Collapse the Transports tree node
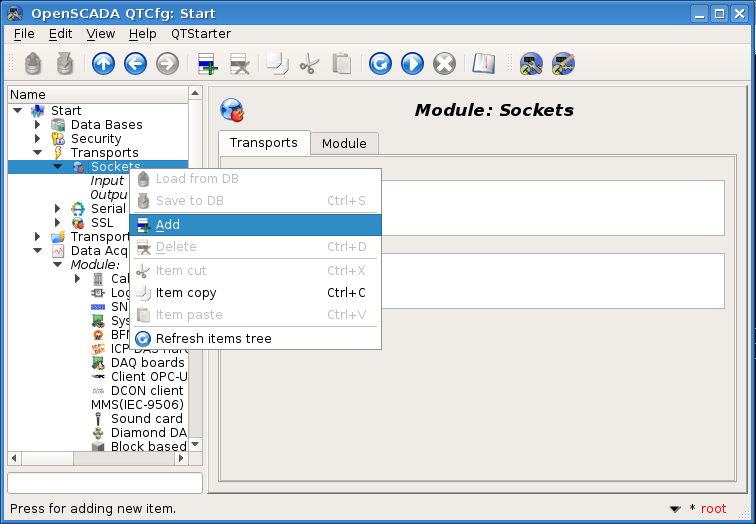756x524 pixels. pos(38,153)
